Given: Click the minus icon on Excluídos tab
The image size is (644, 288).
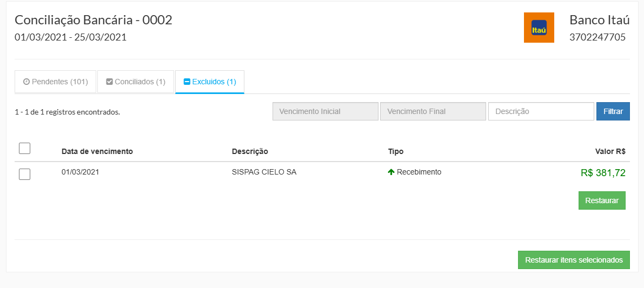Looking at the screenshot, I should click(187, 82).
